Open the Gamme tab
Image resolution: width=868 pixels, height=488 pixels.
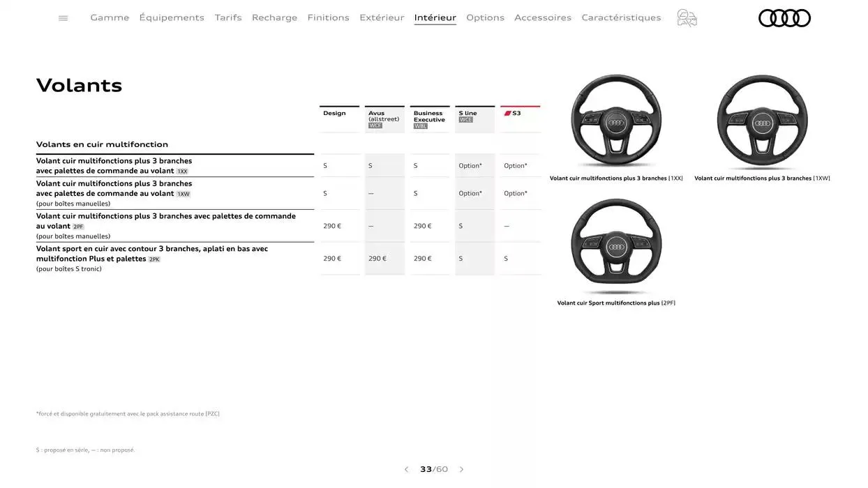[x=110, y=17]
